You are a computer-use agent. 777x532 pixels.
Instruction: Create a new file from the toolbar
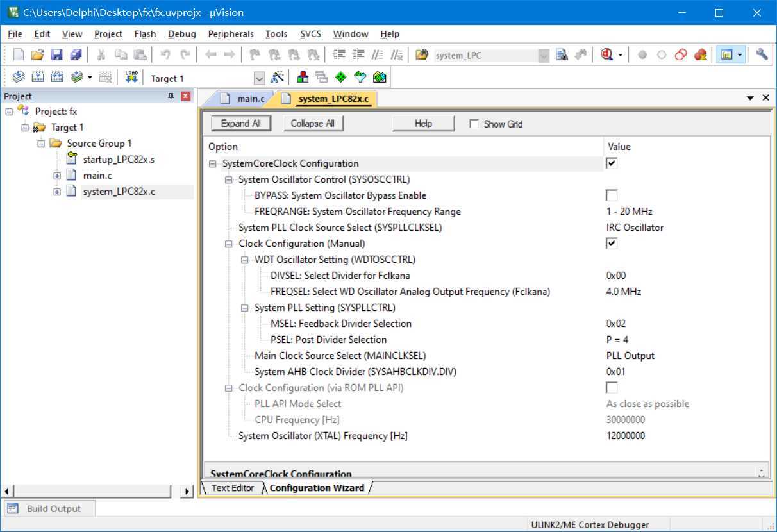(19, 55)
